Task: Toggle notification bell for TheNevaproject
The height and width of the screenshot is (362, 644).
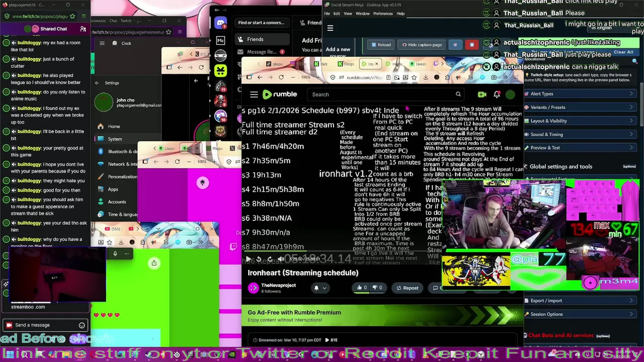Action: point(316,288)
